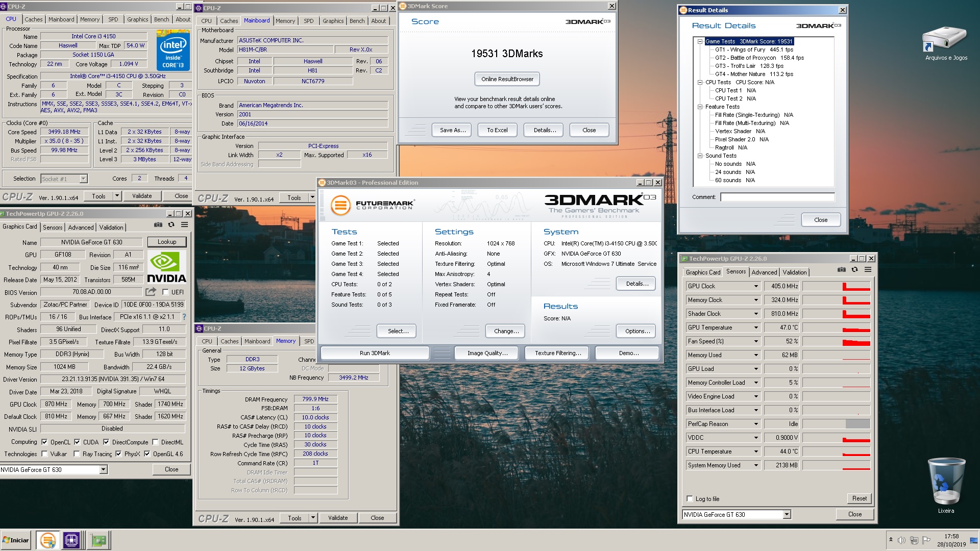Select the GT1 - Wings of Fury tree row
This screenshot has width=980, height=551.
754,49
